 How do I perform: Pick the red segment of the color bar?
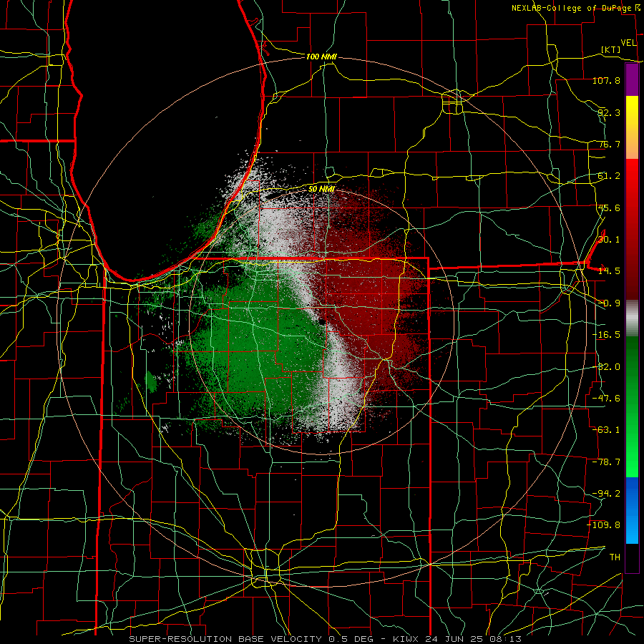[x=632, y=229]
